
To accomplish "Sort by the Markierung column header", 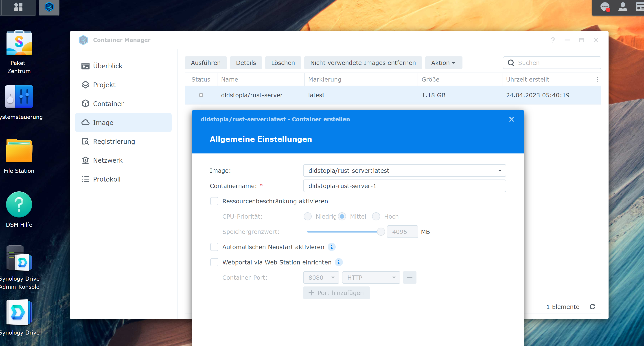I will [x=361, y=79].
